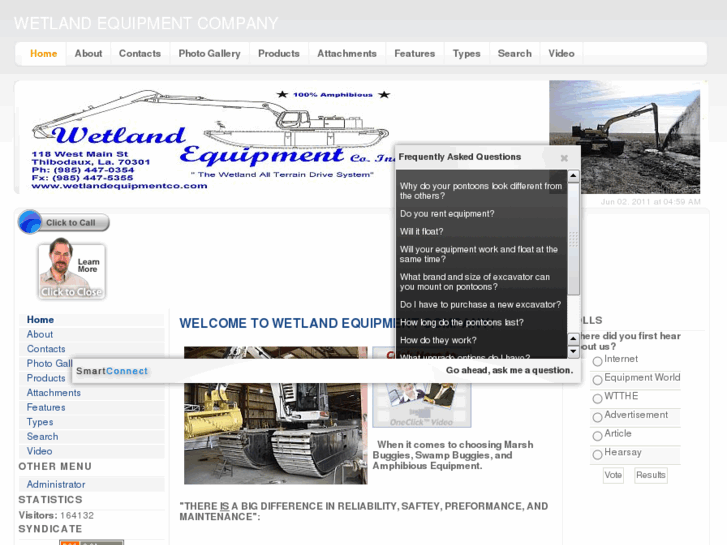Open FAQ 'Will your equipment work and float'
The image size is (727, 545).
click(x=478, y=254)
